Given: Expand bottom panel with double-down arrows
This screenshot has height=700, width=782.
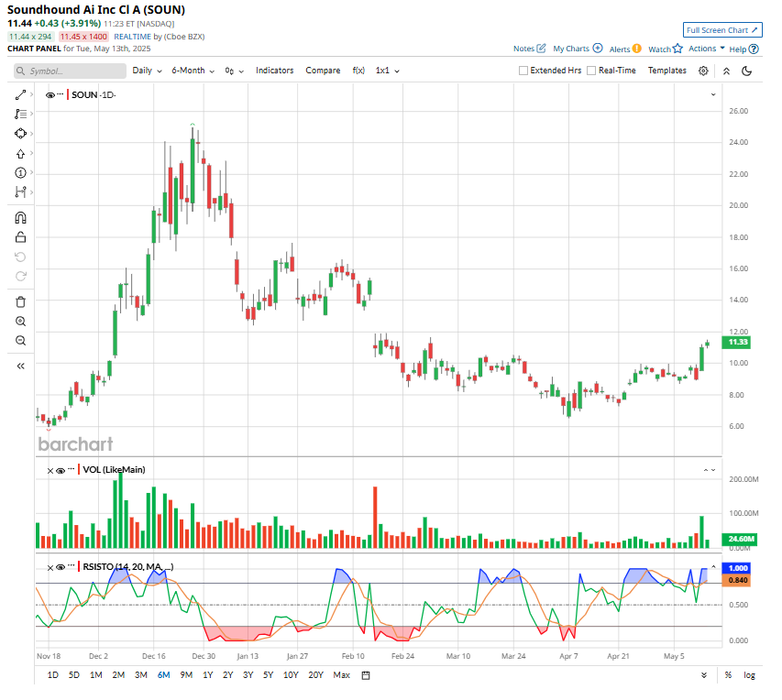Looking at the screenshot, I should (704, 675).
